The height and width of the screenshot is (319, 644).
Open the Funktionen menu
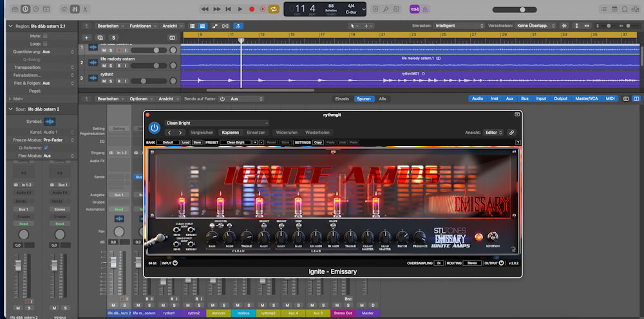click(x=142, y=26)
